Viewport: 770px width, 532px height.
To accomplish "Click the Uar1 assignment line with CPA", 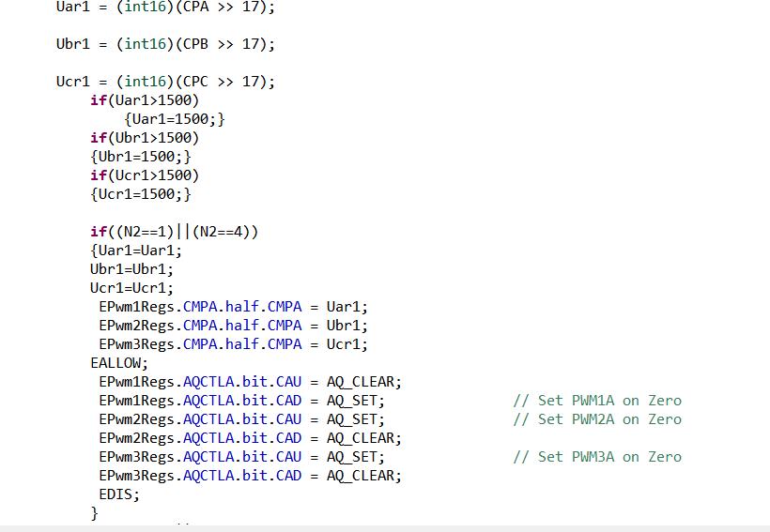I will tap(166, 7).
